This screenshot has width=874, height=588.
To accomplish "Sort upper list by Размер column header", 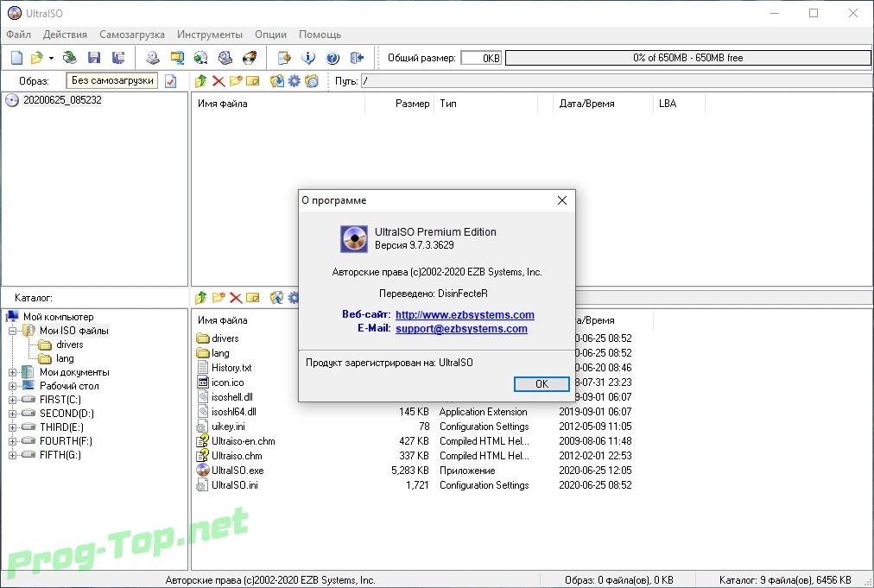I will pos(400,104).
